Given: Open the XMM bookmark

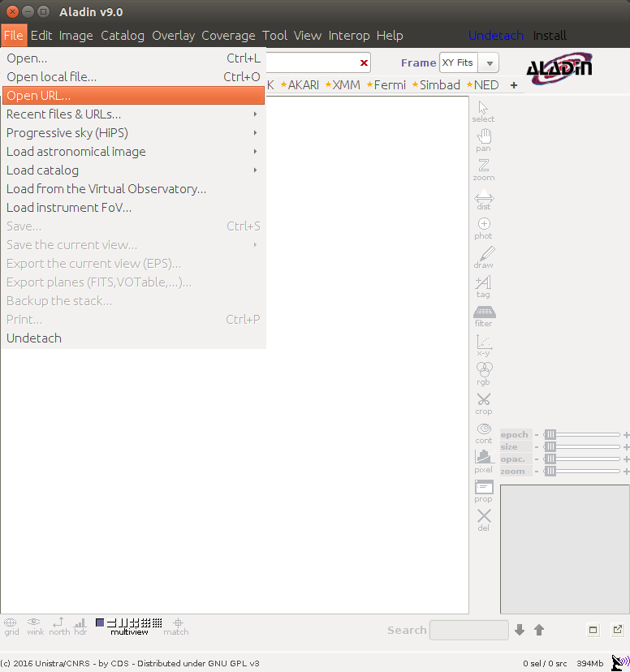Looking at the screenshot, I should (343, 85).
